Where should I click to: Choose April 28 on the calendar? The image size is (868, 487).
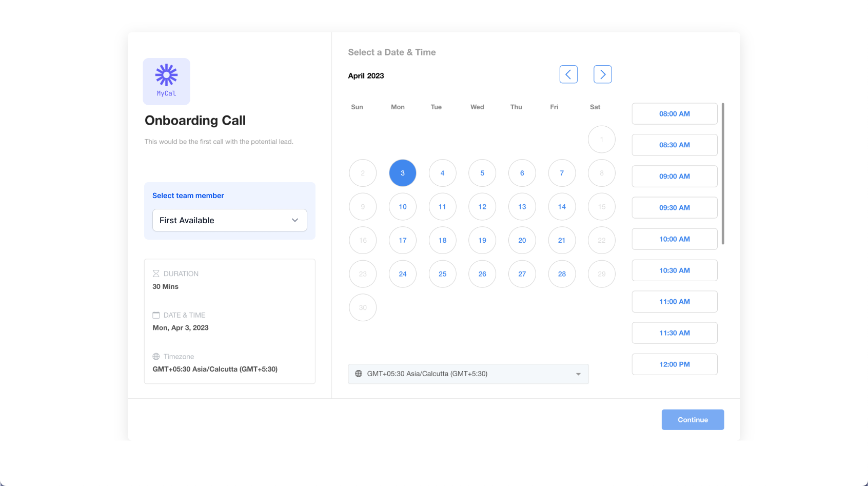click(562, 274)
